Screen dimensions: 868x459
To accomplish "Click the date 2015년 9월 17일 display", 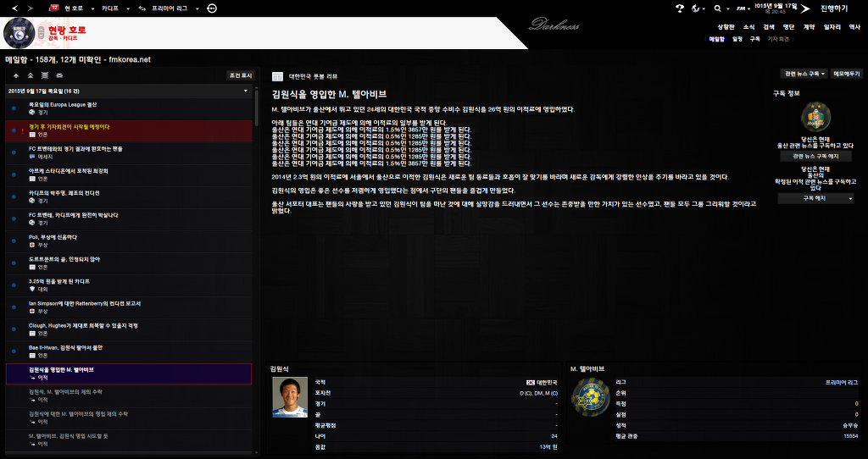I will [776, 6].
